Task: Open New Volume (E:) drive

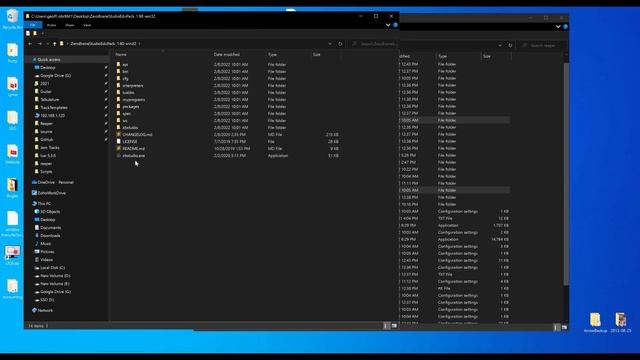Action: [x=55, y=284]
